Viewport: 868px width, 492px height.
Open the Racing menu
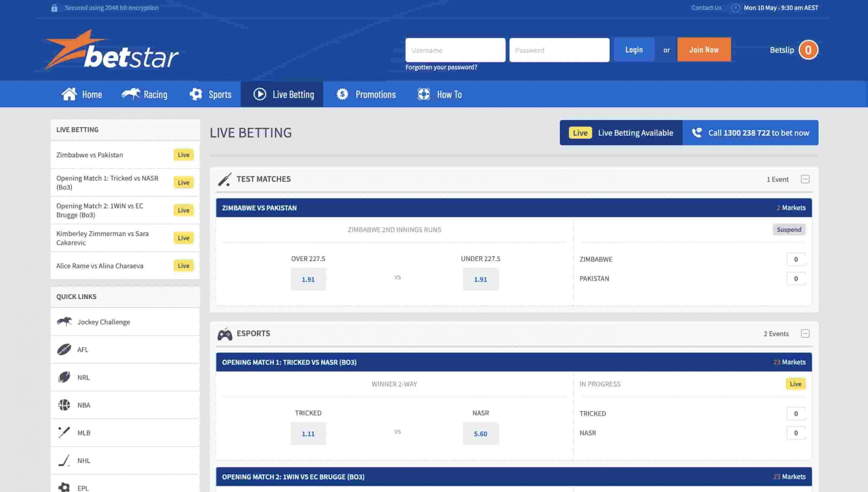144,94
